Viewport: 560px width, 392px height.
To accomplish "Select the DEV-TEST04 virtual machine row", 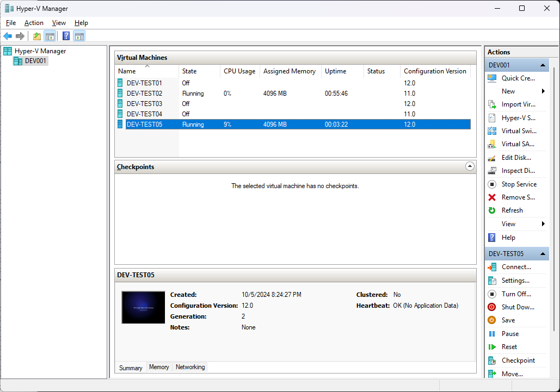I will pyautogui.click(x=293, y=114).
